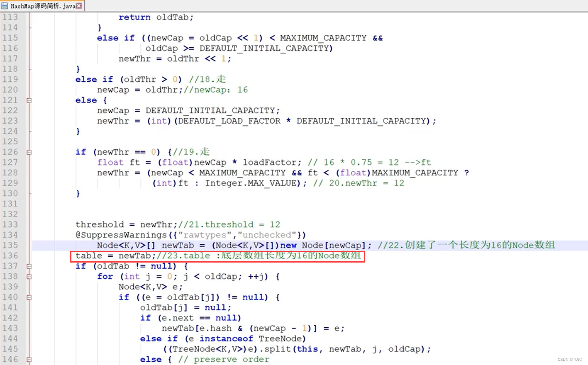Close the HashMap源码简析.java tab with its X icon

79,6
